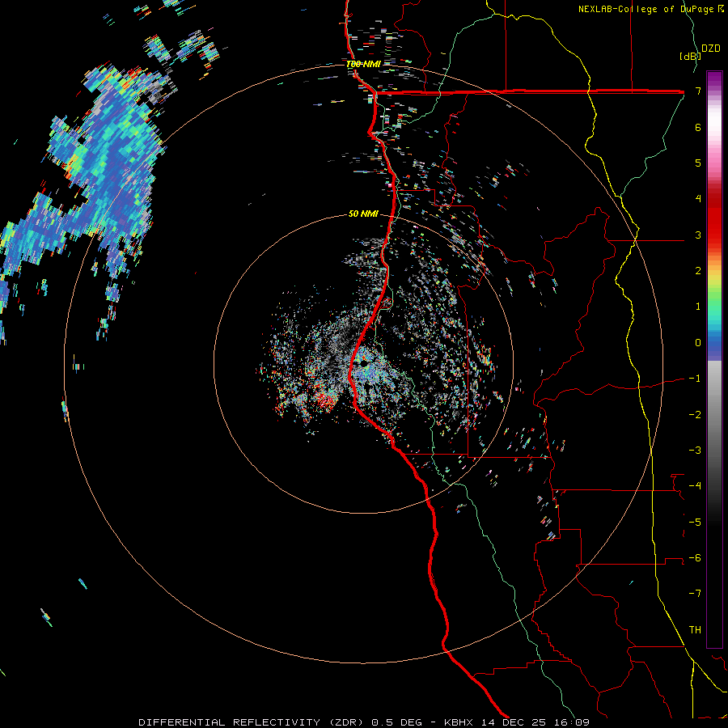This screenshot has height=728, width=728.
Task: Click the -4 value on the dB scale
Action: tap(695, 486)
